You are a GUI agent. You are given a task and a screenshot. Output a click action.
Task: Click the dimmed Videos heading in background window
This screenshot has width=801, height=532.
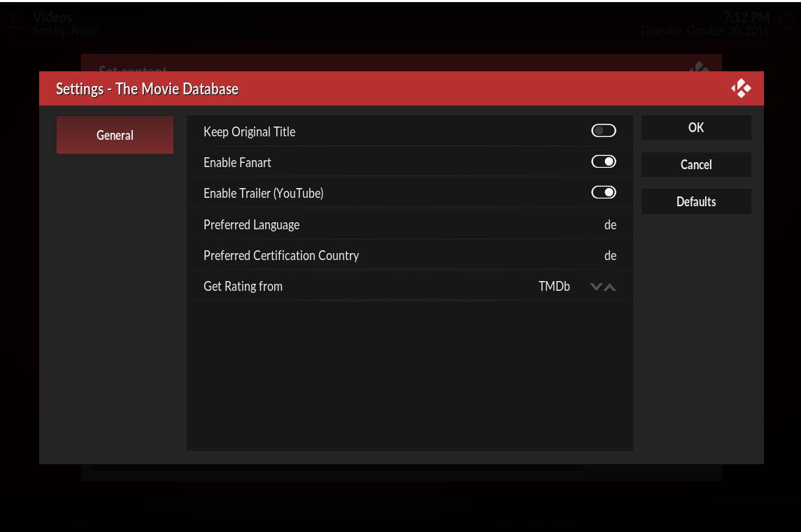coord(52,17)
